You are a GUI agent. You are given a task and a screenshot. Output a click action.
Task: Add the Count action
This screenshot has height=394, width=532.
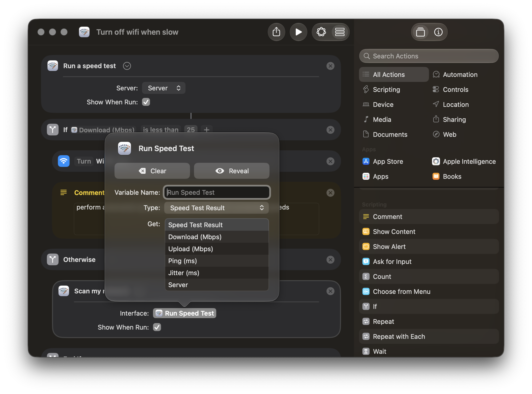pyautogui.click(x=429, y=276)
